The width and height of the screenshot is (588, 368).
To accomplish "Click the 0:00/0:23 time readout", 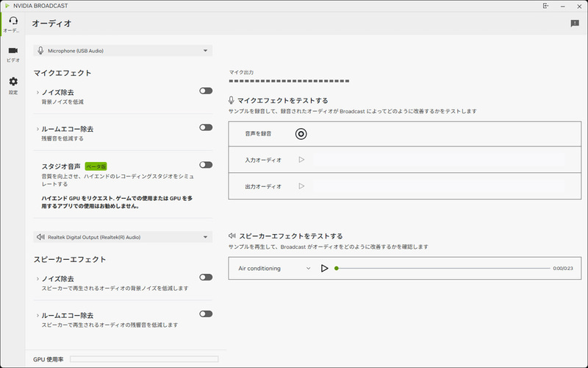I will pyautogui.click(x=563, y=269).
